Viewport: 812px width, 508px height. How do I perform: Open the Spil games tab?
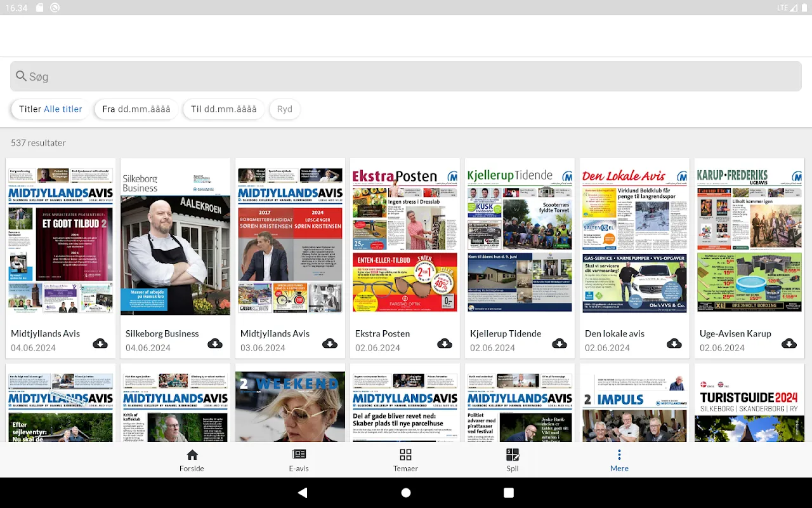tap(513, 460)
